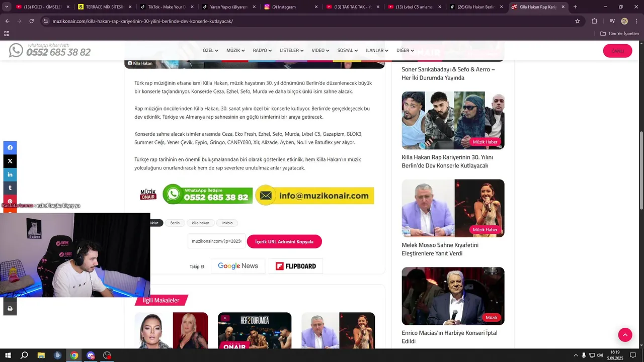Expand the VİDEO navigation menu
Screen dimensions: 644x362
[320, 51]
